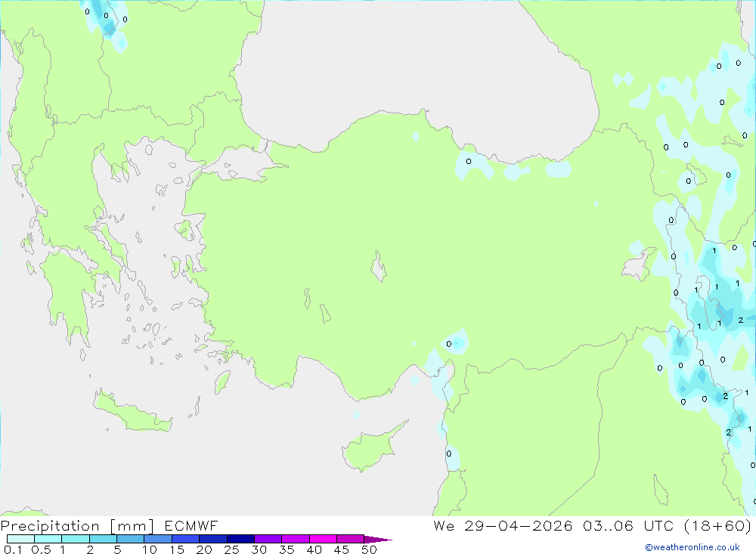Click the date '29-04-2026' in the footer
Viewport: 756px width, 554px height.
point(519,525)
